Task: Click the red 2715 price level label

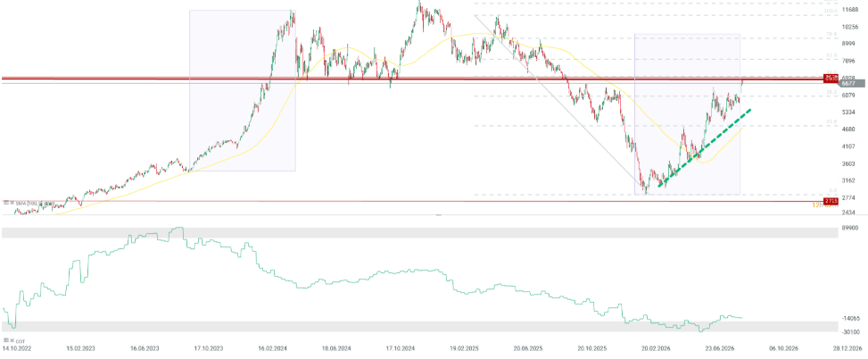Action: (x=831, y=201)
